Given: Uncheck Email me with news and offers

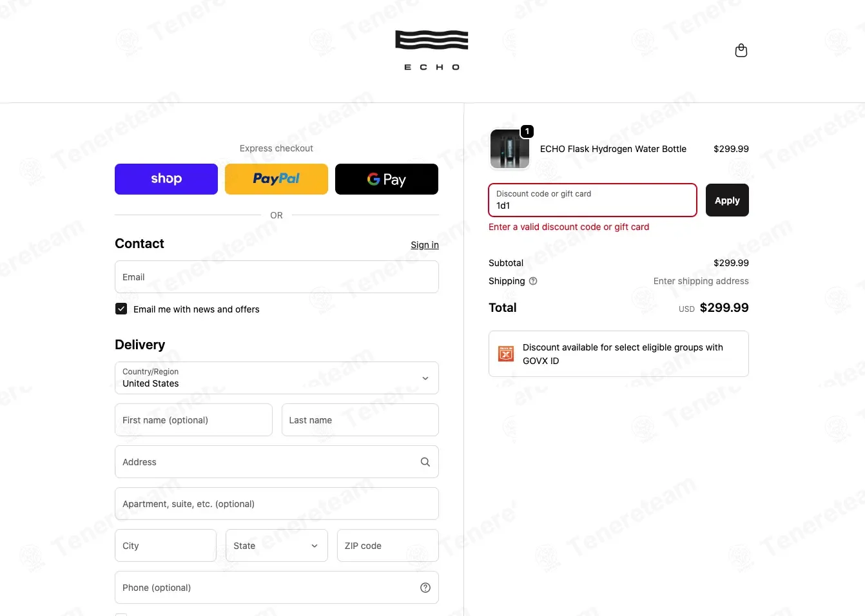Looking at the screenshot, I should click(x=121, y=309).
